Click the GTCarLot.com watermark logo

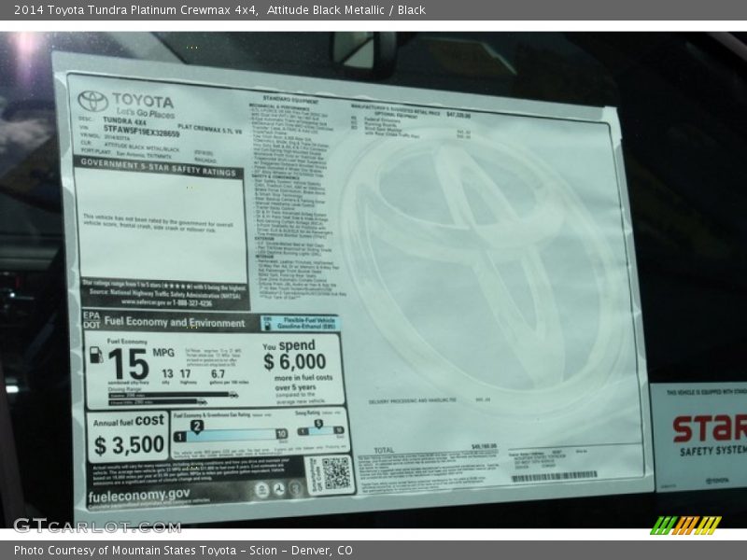96,525
